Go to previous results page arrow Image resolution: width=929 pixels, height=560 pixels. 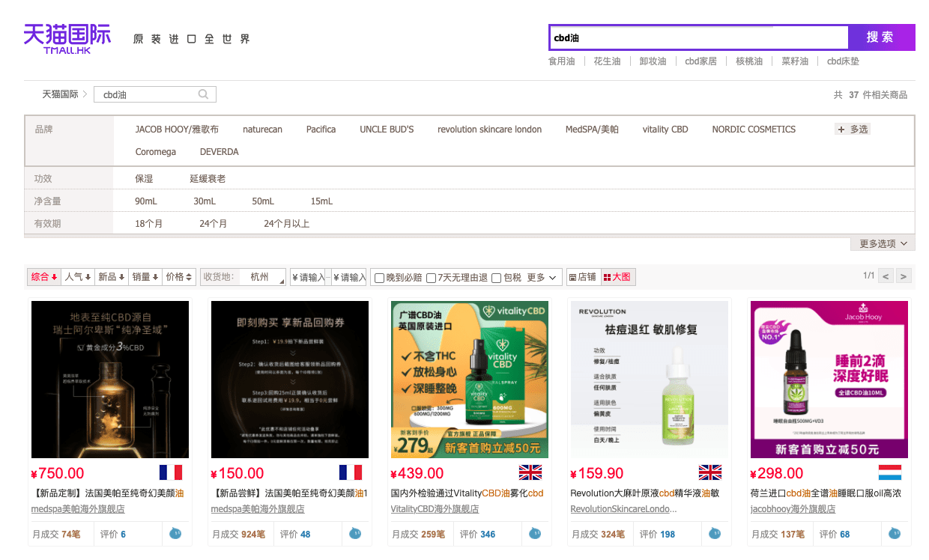(x=886, y=276)
